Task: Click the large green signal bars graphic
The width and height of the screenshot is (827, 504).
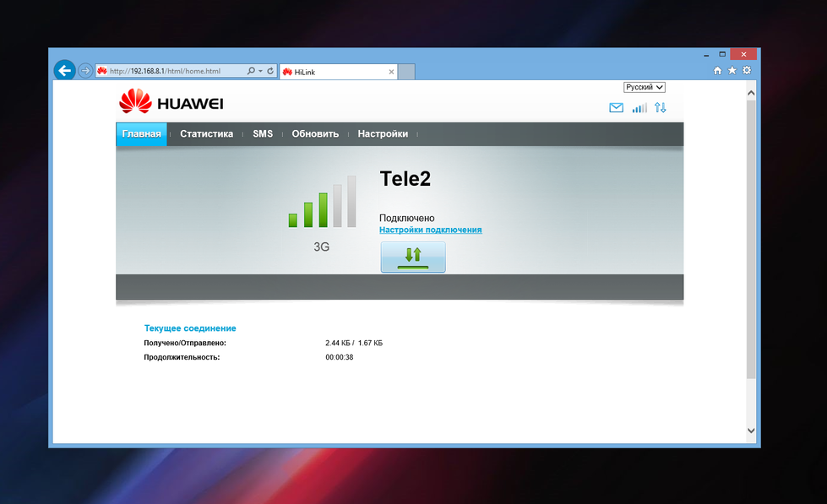Action: coord(322,202)
